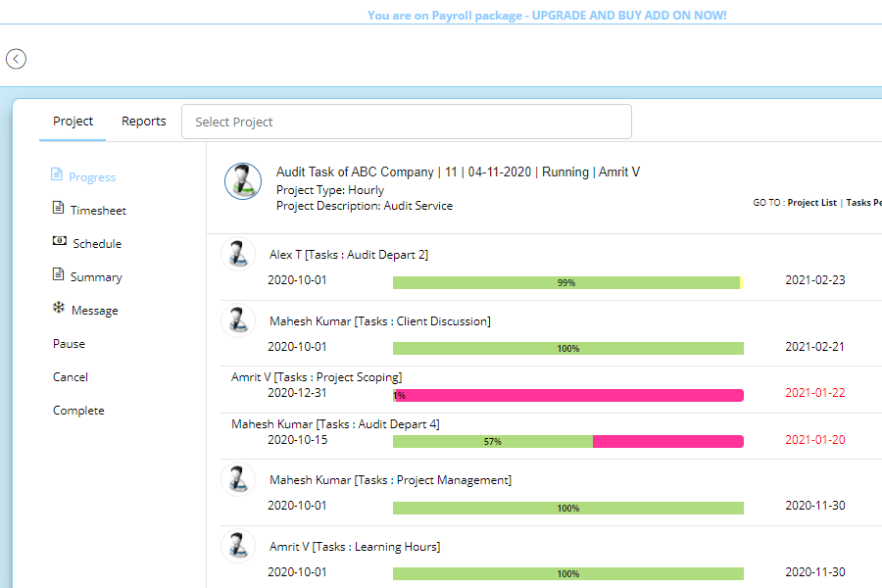
Task: Open the Reports tab
Action: pyautogui.click(x=144, y=122)
